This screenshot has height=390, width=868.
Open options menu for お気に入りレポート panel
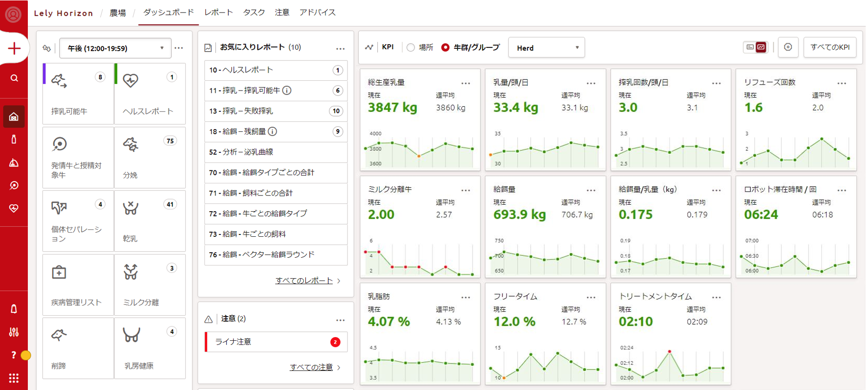pos(341,48)
